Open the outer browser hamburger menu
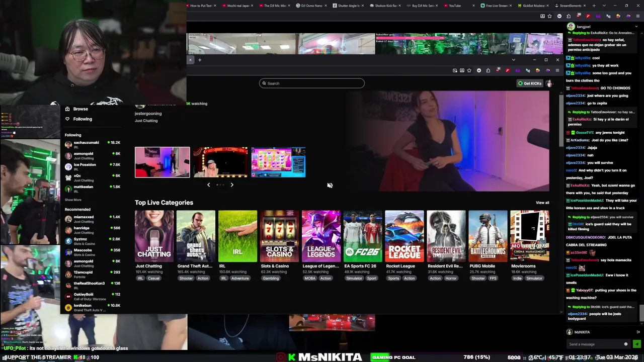The width and height of the screenshot is (644, 362). [637, 16]
